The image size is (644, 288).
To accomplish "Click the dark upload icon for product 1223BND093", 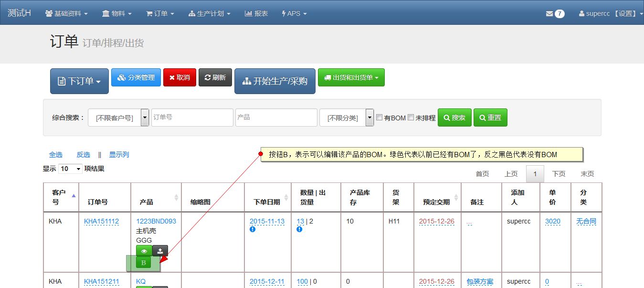I will [160, 251].
